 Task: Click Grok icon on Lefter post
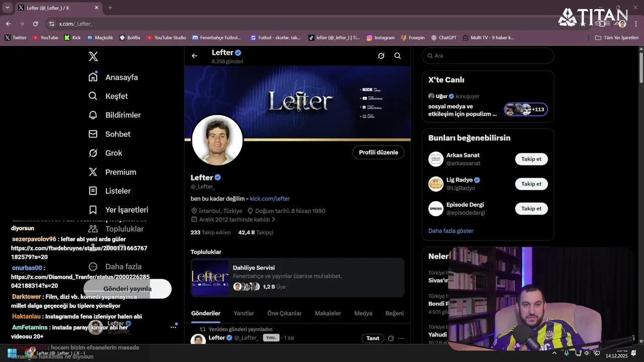click(x=391, y=338)
